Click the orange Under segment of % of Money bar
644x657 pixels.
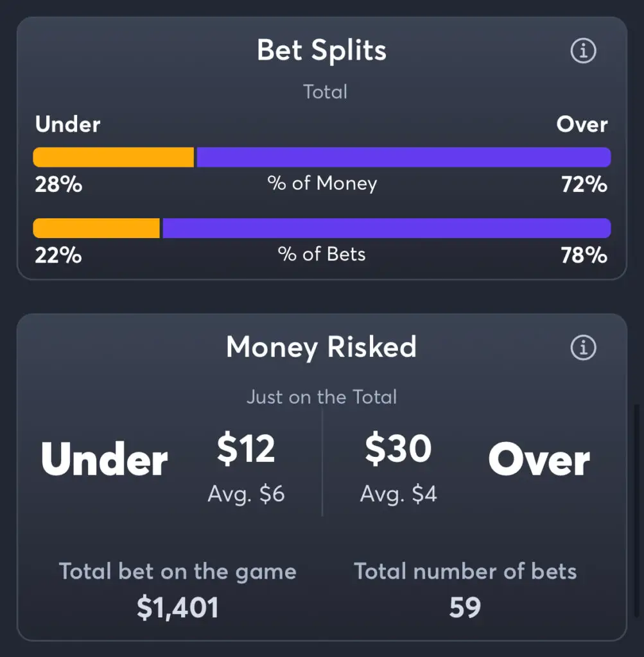[x=114, y=157]
